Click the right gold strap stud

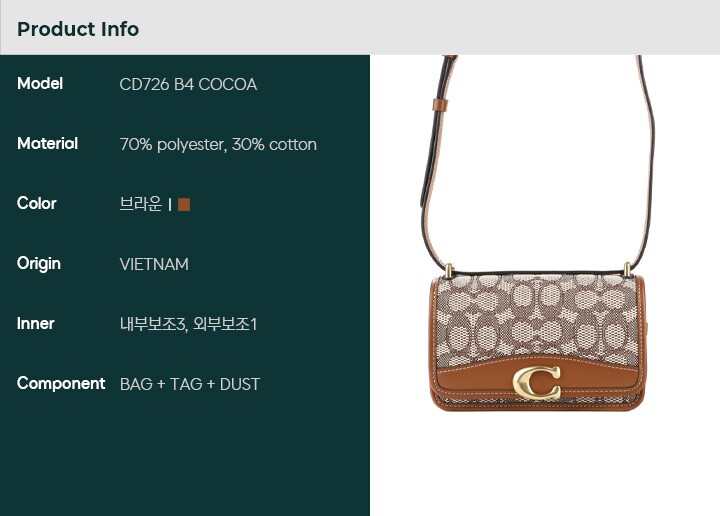click(627, 269)
